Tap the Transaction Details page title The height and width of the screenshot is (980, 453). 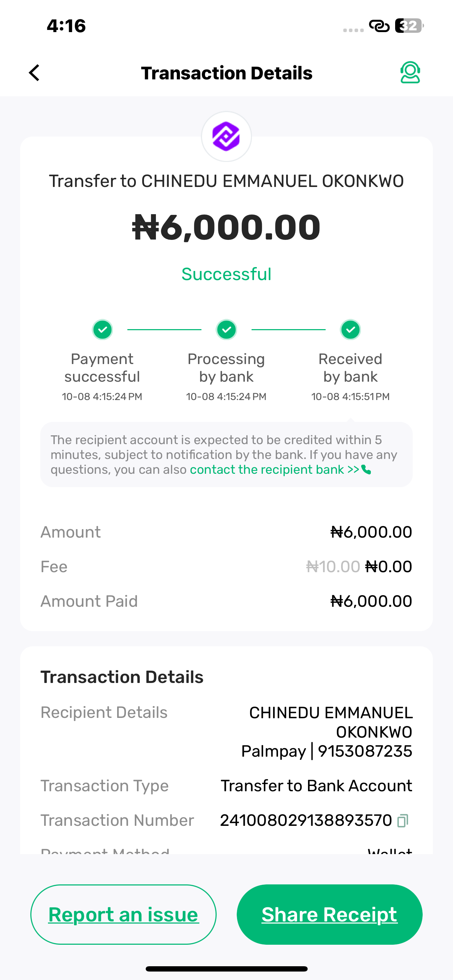click(x=227, y=73)
